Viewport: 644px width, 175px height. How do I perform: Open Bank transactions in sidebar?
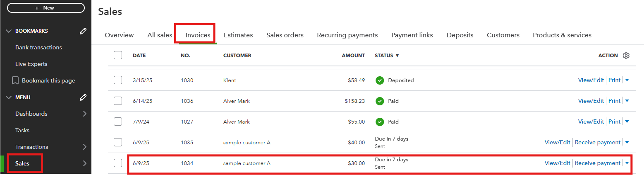pyautogui.click(x=38, y=47)
